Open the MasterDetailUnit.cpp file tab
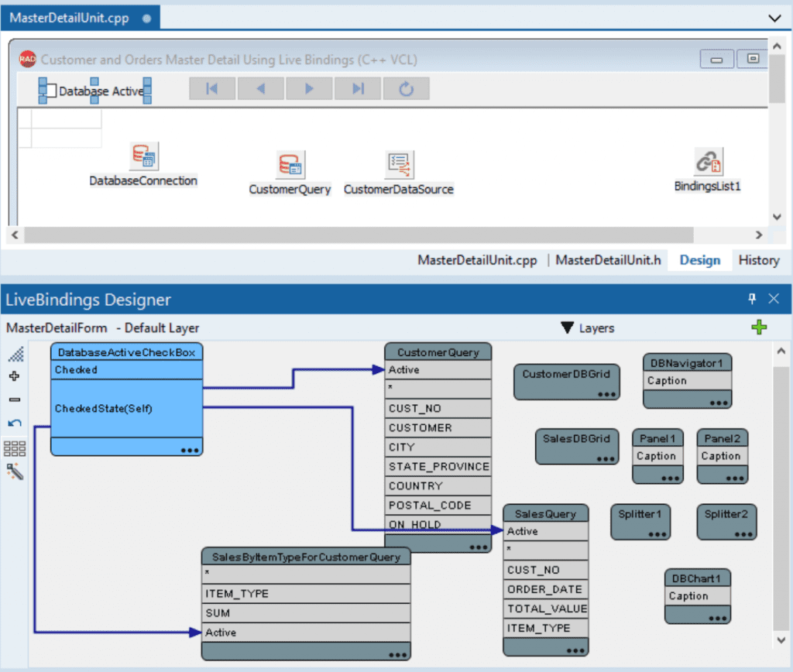 (x=81, y=19)
